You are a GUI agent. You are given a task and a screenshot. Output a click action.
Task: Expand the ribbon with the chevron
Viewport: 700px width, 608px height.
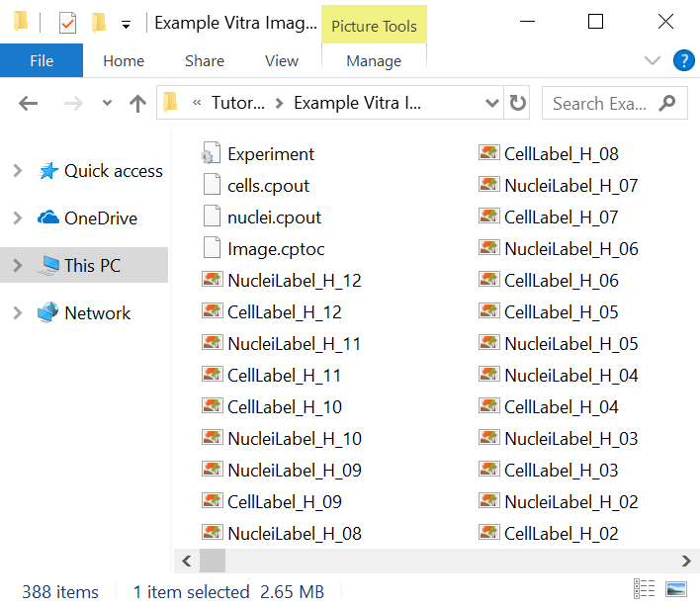tap(652, 60)
